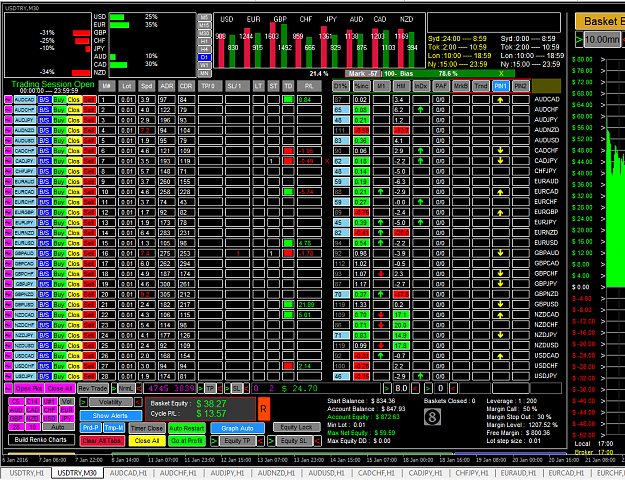This screenshot has height=480, width=625.
Task: Open the EURAUD,H1 chart tab
Action: point(518,473)
